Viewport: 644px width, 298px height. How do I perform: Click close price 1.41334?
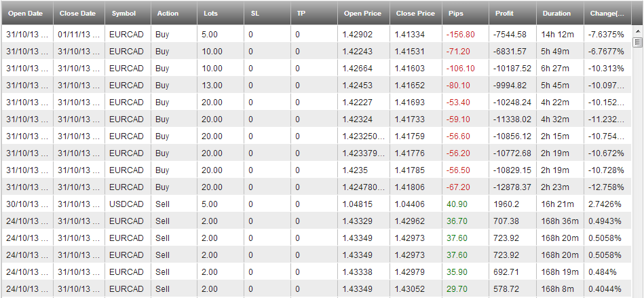coord(410,35)
